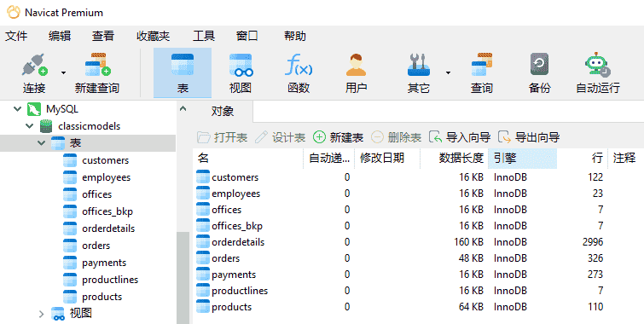Click the 2996 rows value for orderdetails
644x324 pixels.
point(593,242)
